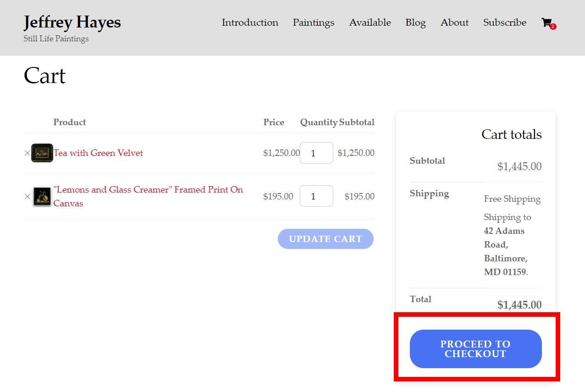Open the Subscribe menu item
This screenshot has height=392, width=585.
pos(504,22)
